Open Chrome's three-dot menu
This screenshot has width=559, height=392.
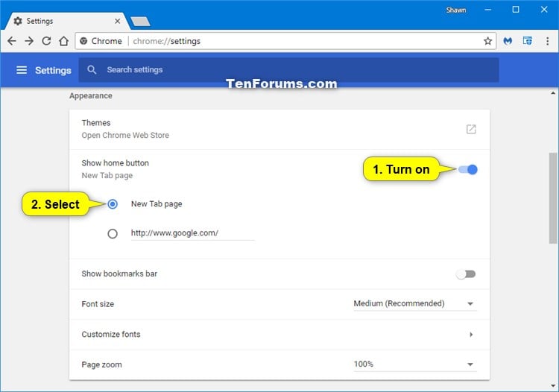547,41
